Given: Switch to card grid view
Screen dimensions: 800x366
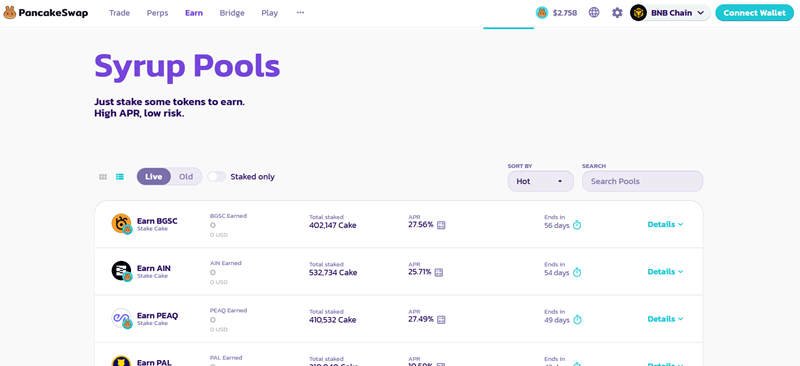Looking at the screenshot, I should coord(103,177).
